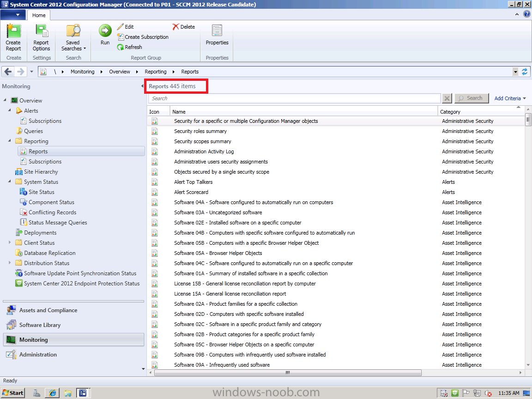
Task: Open Windows Explorer from the taskbar
Action: tap(68, 393)
